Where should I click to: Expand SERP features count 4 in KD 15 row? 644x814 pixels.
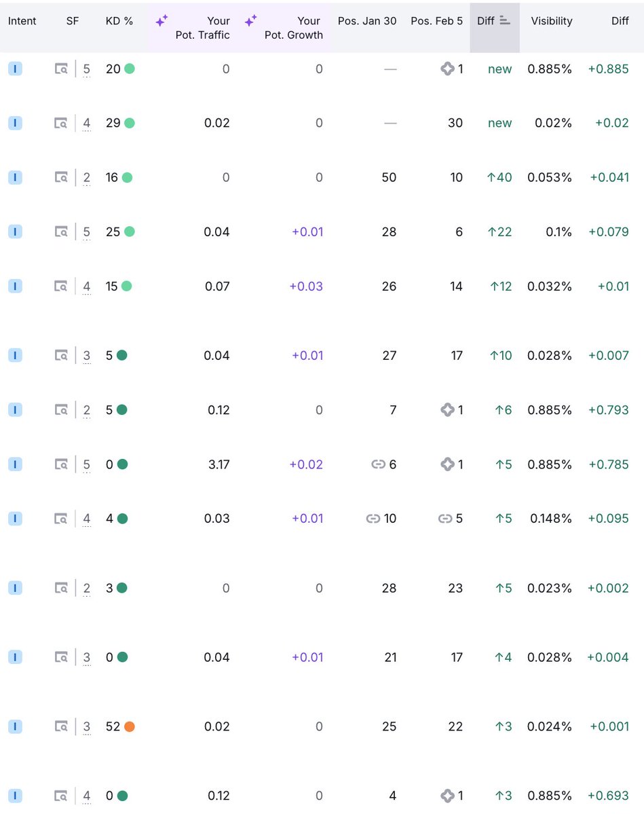(x=87, y=286)
